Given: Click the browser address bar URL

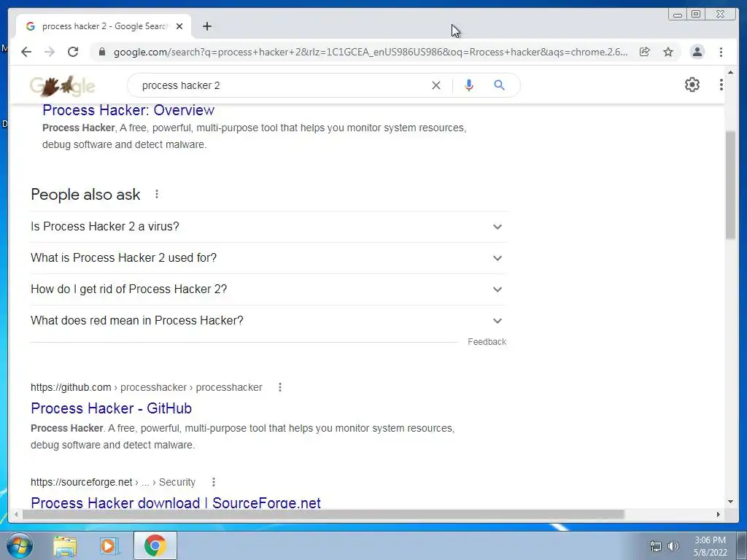Looking at the screenshot, I should point(370,52).
